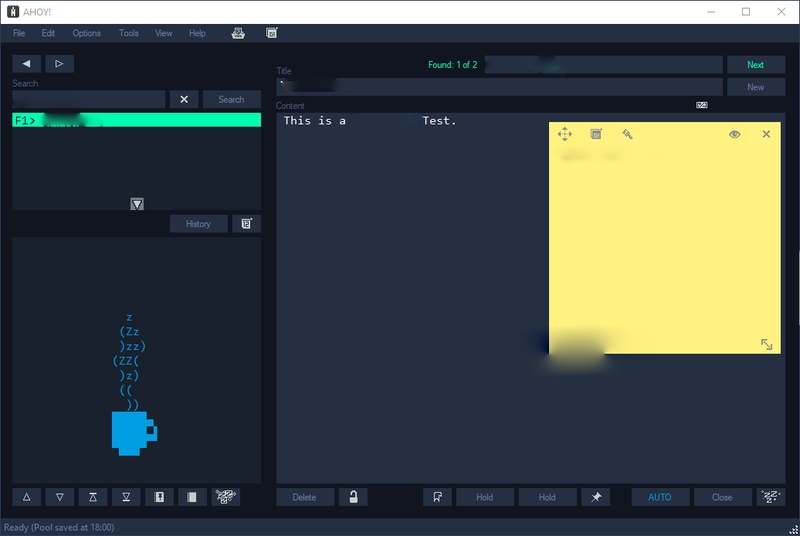The image size is (800, 536).
Task: Click the sleep Zz icon at bottom right
Action: (x=770, y=497)
